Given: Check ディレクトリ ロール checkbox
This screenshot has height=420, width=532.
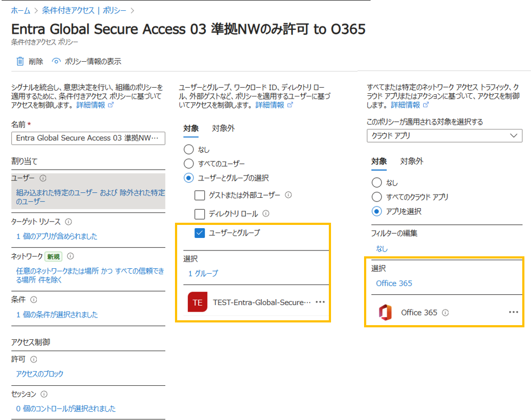Looking at the screenshot, I should coord(199,214).
